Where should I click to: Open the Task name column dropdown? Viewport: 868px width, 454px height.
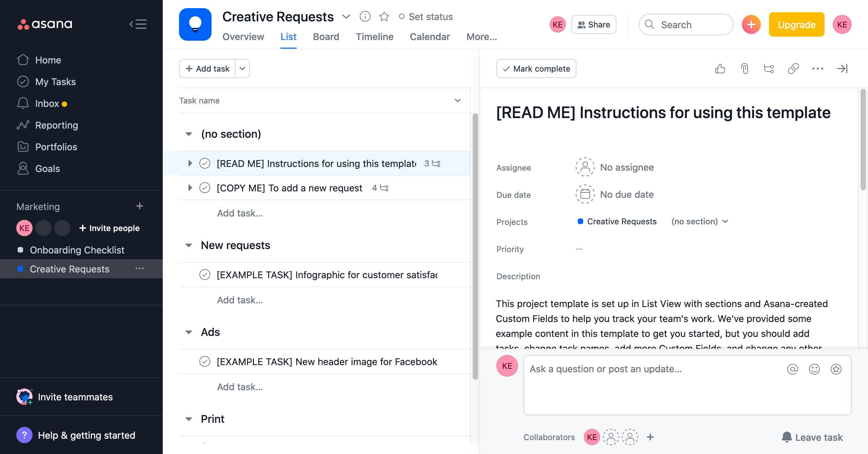pyautogui.click(x=457, y=100)
